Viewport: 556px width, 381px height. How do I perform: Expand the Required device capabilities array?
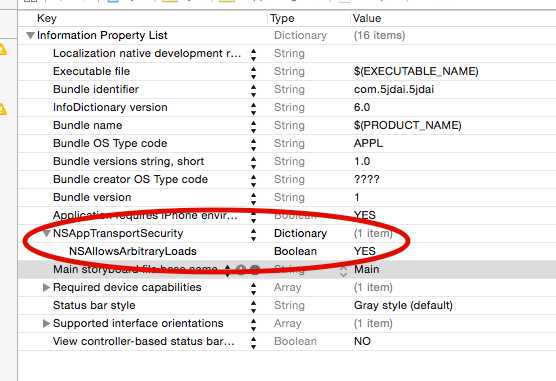[x=46, y=287]
